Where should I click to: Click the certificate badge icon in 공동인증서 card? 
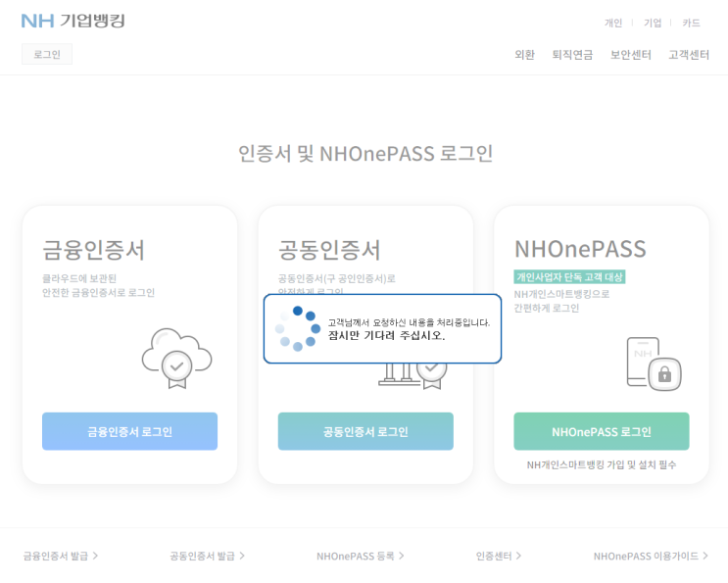tap(432, 375)
